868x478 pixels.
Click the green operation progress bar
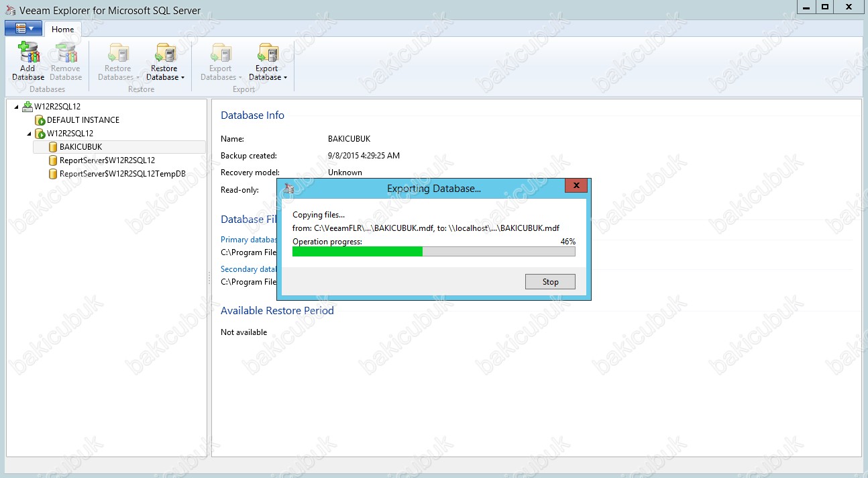433,251
